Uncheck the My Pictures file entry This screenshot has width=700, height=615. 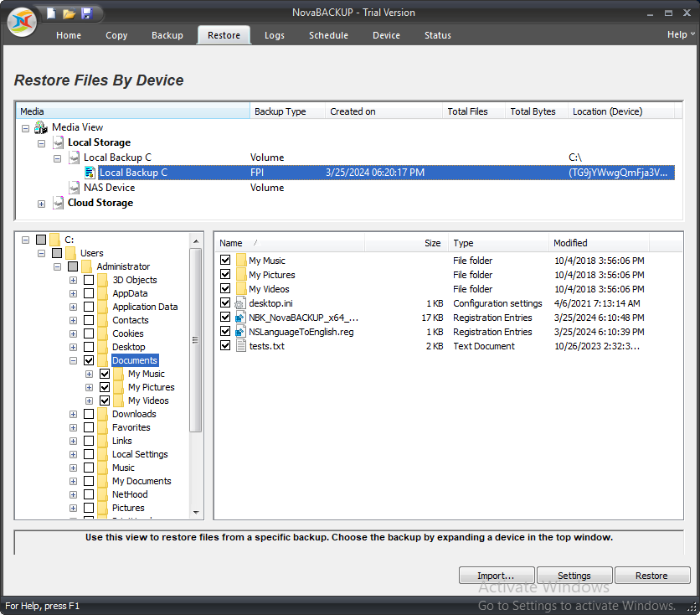click(226, 274)
